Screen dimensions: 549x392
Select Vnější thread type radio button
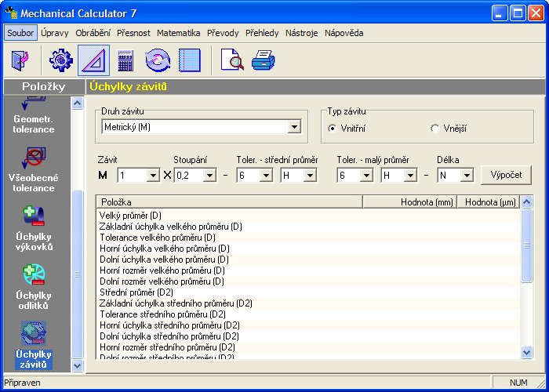pyautogui.click(x=434, y=129)
